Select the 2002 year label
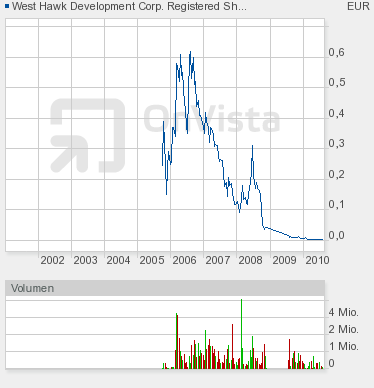This screenshot has width=374, height=388. tap(52, 260)
